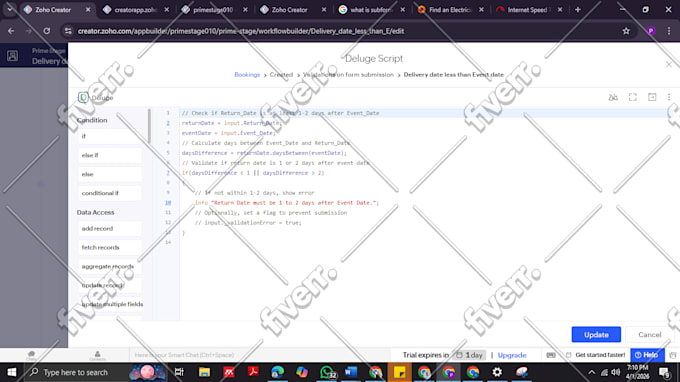The height and width of the screenshot is (382, 680).
Task: Switch to the creatorapp.zoho tab
Action: click(x=136, y=10)
